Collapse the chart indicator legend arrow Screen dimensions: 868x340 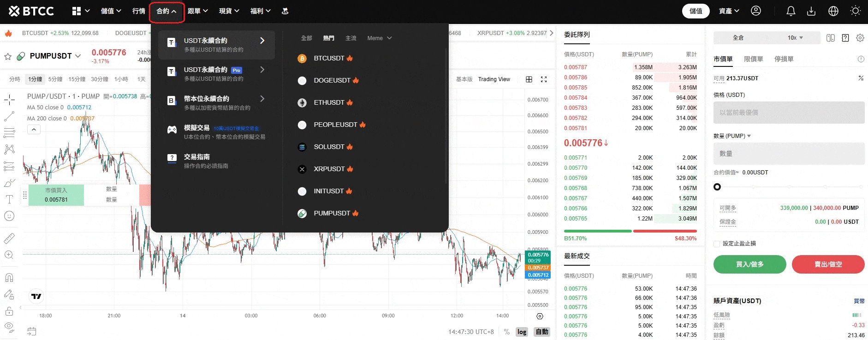pos(34,130)
